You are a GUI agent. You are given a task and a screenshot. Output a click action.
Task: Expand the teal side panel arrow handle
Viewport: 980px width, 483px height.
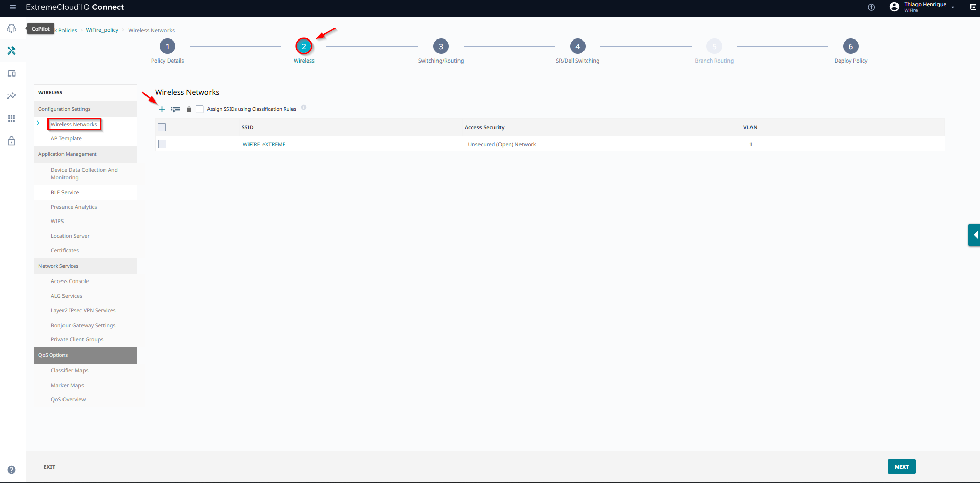coord(974,235)
